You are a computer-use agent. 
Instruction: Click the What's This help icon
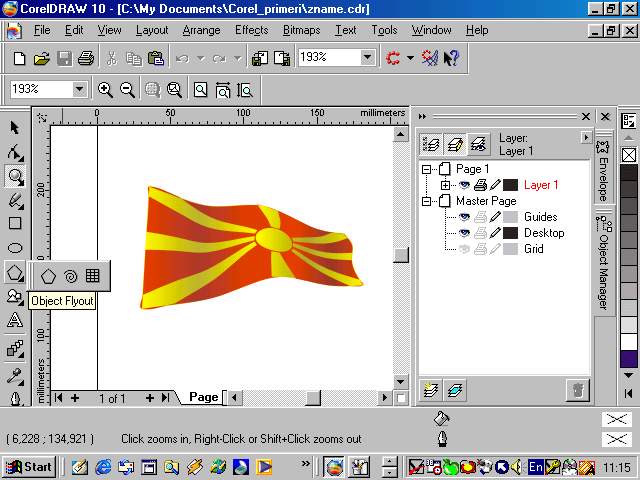coord(451,58)
